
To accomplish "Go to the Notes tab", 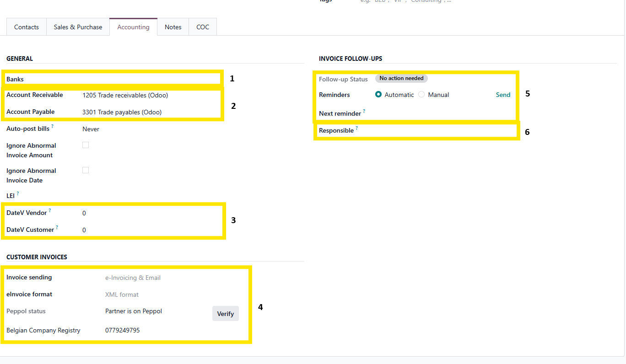I will [x=173, y=27].
